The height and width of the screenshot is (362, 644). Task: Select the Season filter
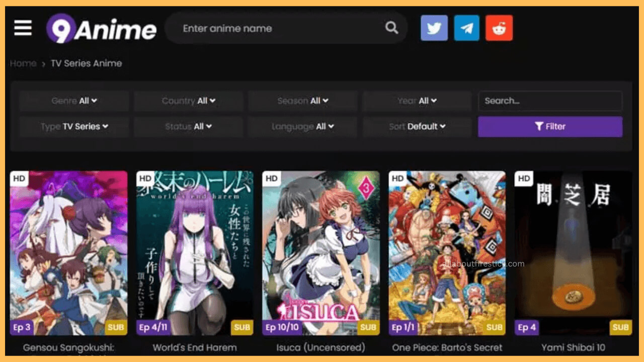coord(302,101)
